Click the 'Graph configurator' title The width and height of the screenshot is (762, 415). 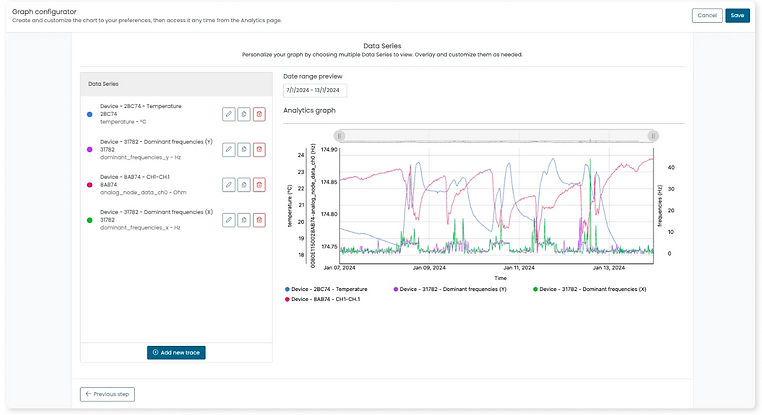(x=44, y=11)
